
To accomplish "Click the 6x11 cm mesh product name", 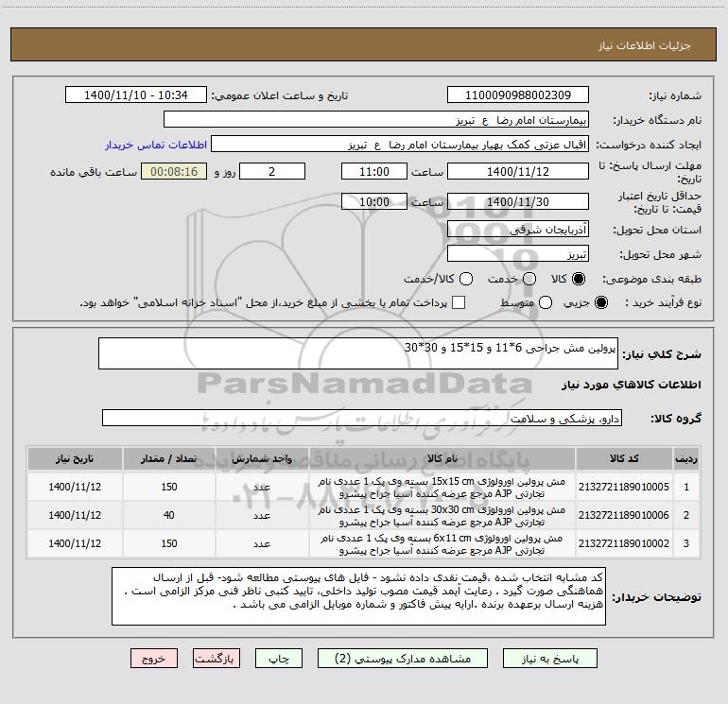I will click(x=442, y=544).
